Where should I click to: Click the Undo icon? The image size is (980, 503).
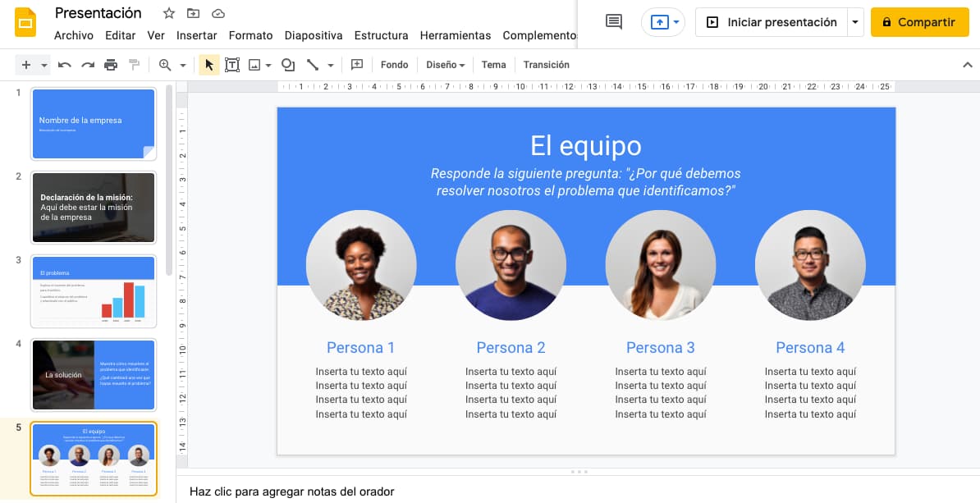65,64
